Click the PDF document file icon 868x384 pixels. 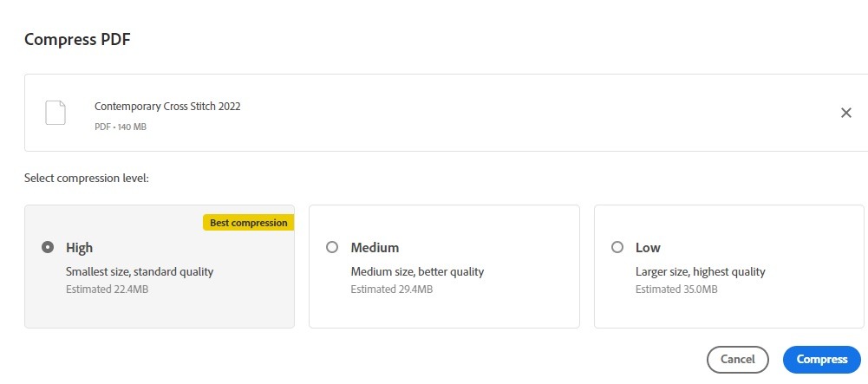point(55,113)
